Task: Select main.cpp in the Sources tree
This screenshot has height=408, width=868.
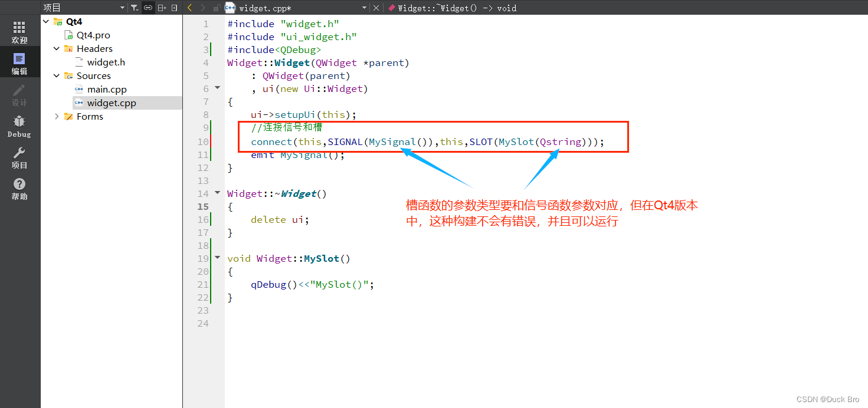Action: (x=106, y=89)
